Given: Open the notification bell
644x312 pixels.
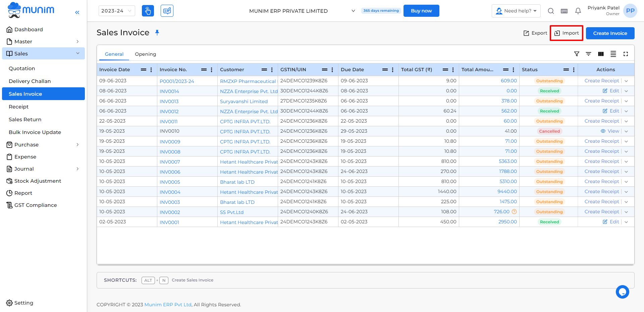Looking at the screenshot, I should [x=578, y=11].
